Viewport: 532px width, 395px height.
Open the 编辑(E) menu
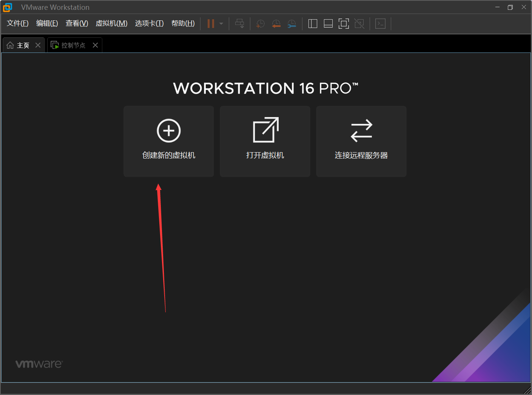tap(47, 23)
